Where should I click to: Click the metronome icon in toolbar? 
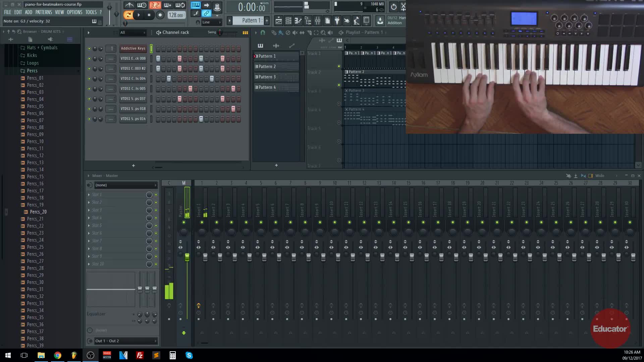[x=129, y=5]
